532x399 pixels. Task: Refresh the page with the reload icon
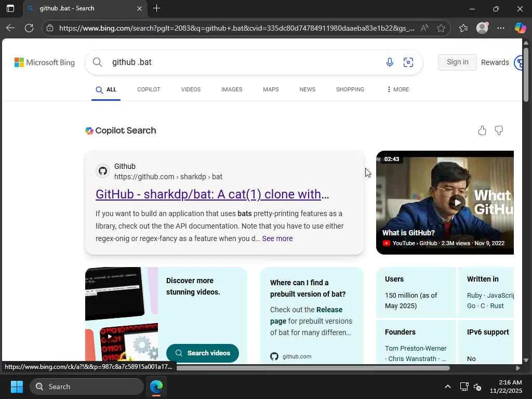29,28
